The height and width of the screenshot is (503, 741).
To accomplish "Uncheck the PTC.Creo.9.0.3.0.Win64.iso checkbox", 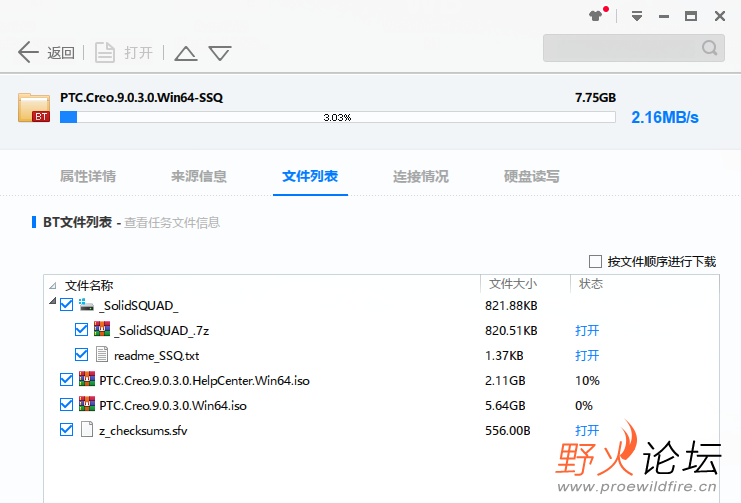I will pyautogui.click(x=66, y=405).
